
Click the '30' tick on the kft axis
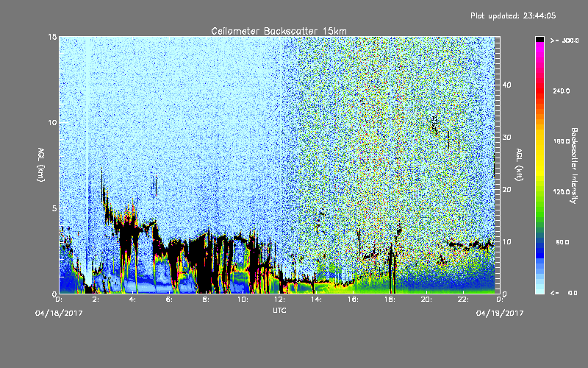tap(506, 138)
